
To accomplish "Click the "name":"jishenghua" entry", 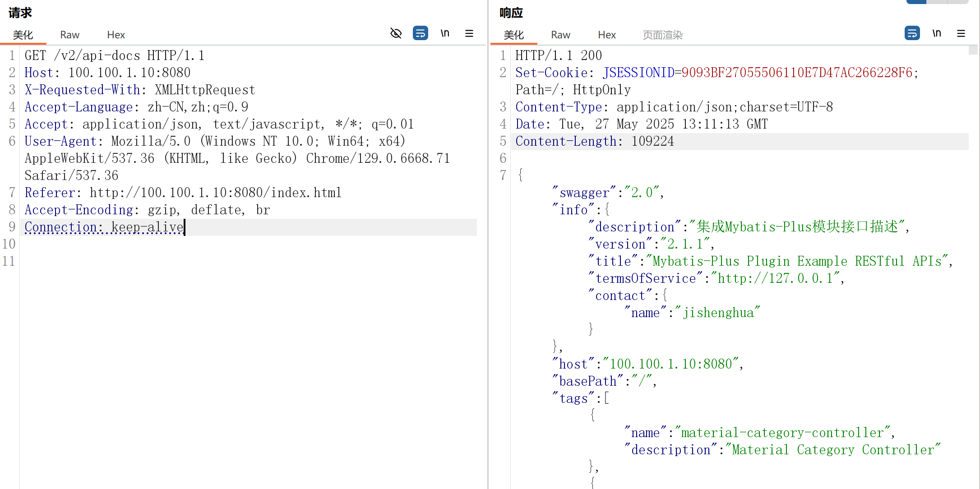I will click(692, 313).
